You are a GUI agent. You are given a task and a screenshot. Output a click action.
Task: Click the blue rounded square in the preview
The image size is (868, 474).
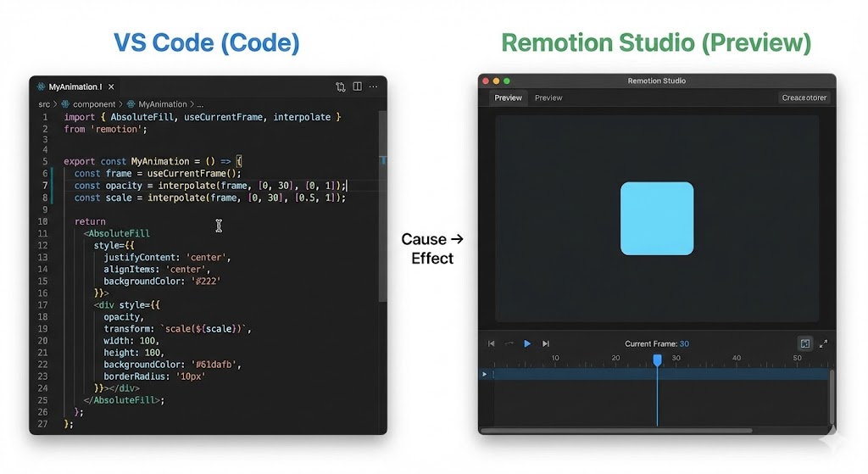[657, 218]
